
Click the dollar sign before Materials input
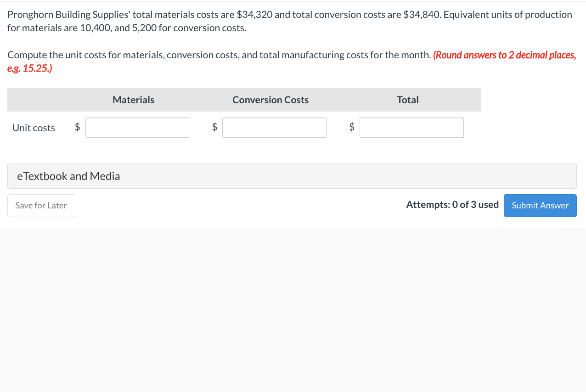(x=77, y=127)
